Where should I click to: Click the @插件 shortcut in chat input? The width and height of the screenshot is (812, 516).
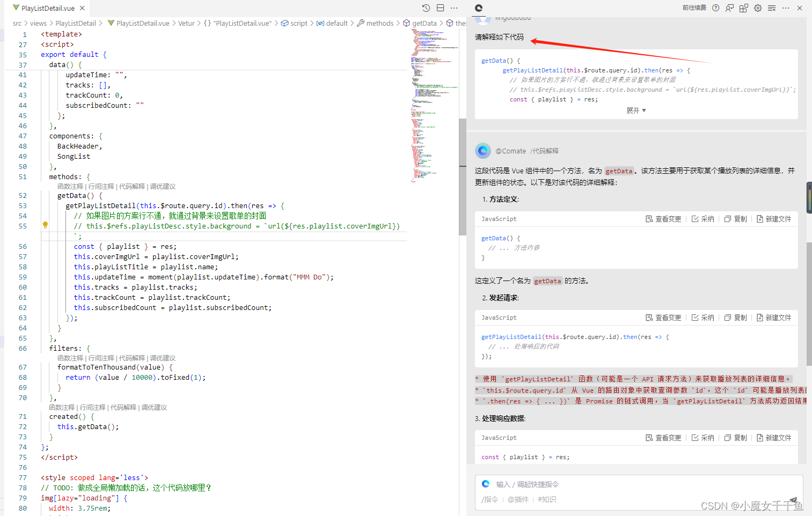coord(518,499)
